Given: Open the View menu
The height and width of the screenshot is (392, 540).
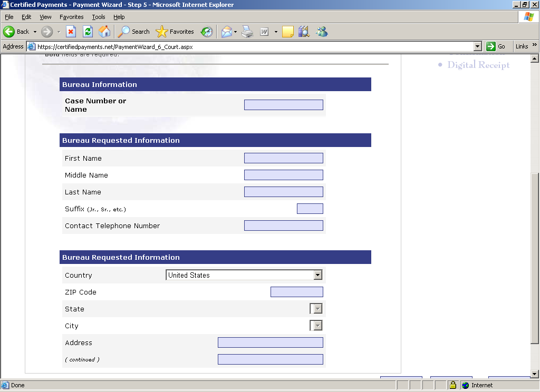Looking at the screenshot, I should 45,17.
